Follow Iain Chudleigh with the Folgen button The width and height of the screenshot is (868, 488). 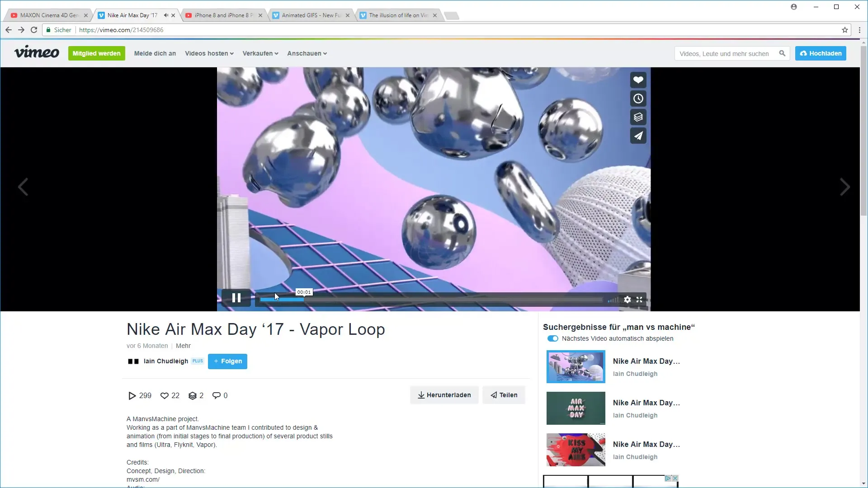(227, 361)
